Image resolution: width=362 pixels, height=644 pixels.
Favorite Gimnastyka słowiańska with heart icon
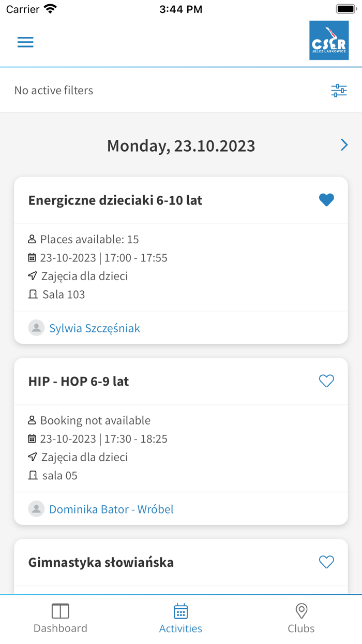[x=326, y=562]
